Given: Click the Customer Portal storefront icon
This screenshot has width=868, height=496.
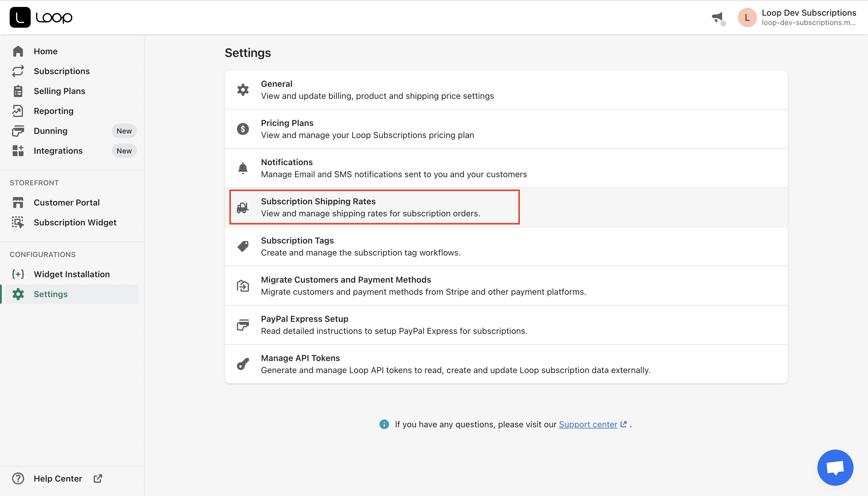Looking at the screenshot, I should (18, 202).
